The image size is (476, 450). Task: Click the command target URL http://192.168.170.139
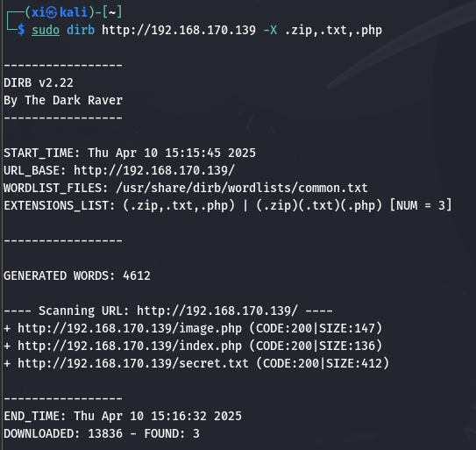(x=179, y=30)
